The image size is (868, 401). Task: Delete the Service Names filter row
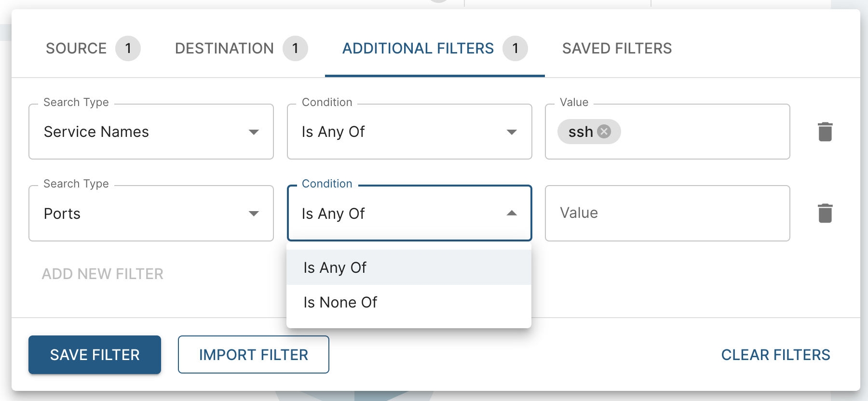(825, 132)
